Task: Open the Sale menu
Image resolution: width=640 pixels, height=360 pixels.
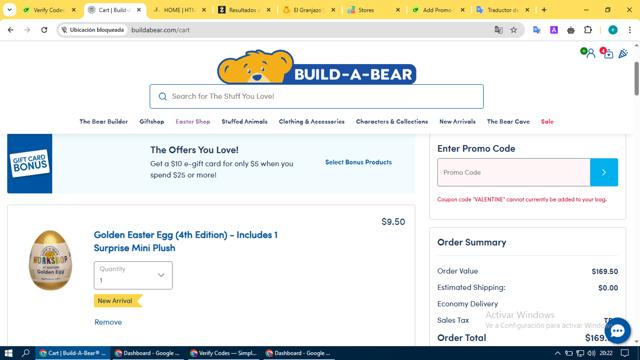Action: pyautogui.click(x=547, y=122)
